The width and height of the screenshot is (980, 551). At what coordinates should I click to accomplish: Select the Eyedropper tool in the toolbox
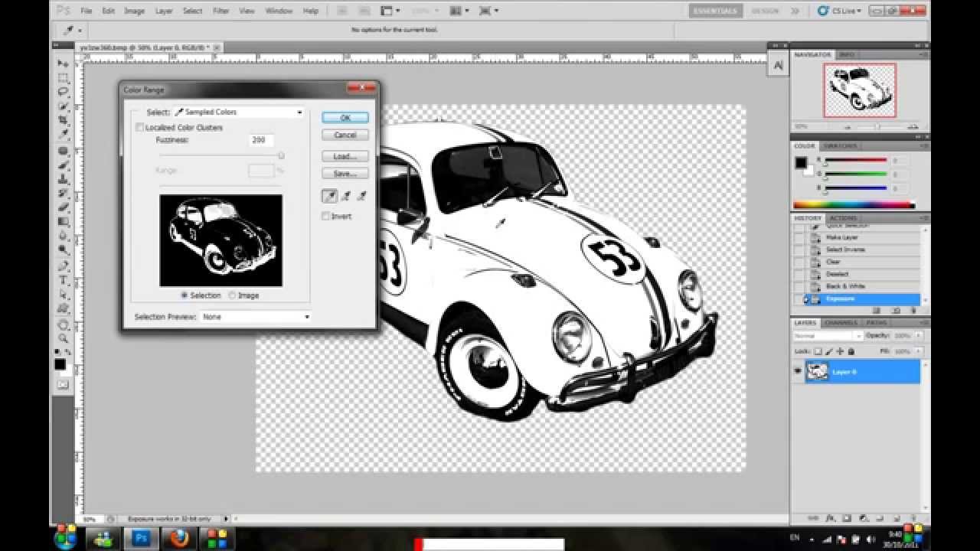click(x=64, y=135)
